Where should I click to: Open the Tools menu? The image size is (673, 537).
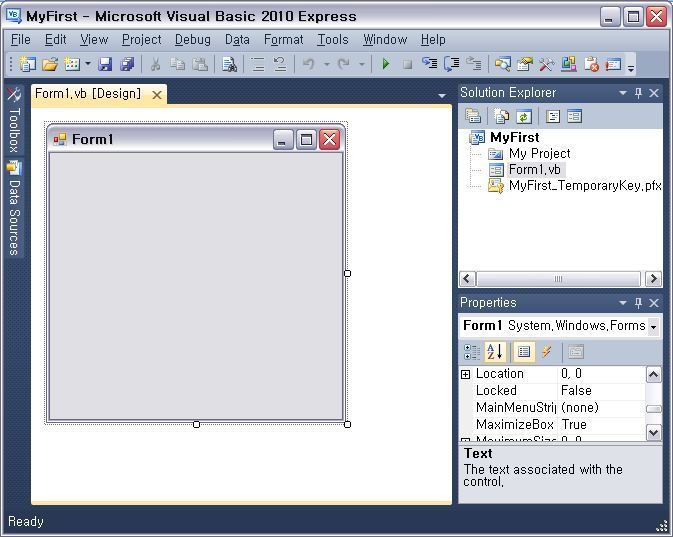coord(333,39)
